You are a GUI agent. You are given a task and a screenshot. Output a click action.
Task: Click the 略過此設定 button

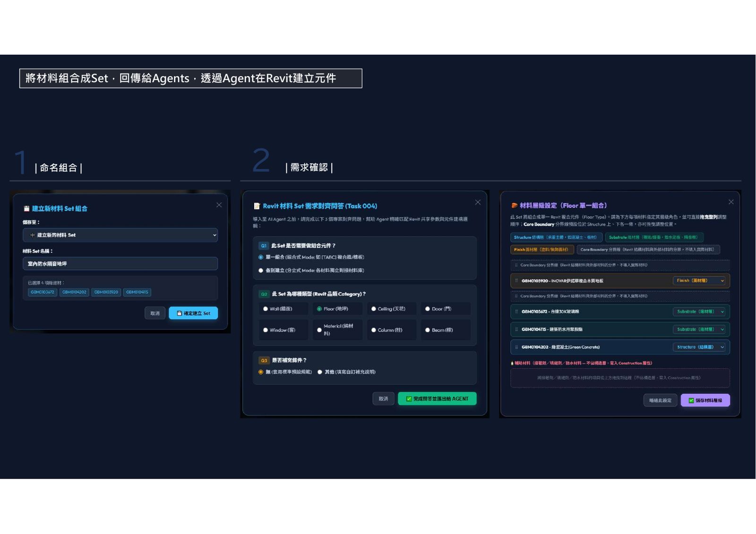pos(660,400)
